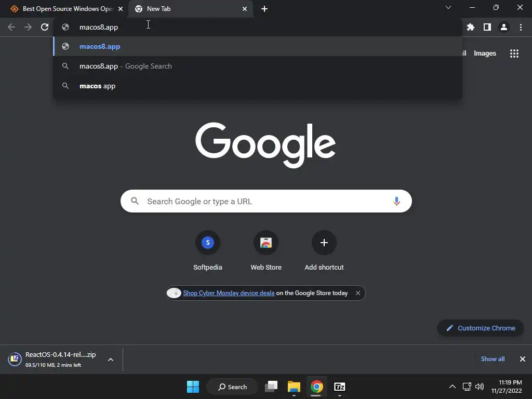Viewport: 532px width, 399px height.
Task: Open the Windows Start button
Action: coord(193,387)
